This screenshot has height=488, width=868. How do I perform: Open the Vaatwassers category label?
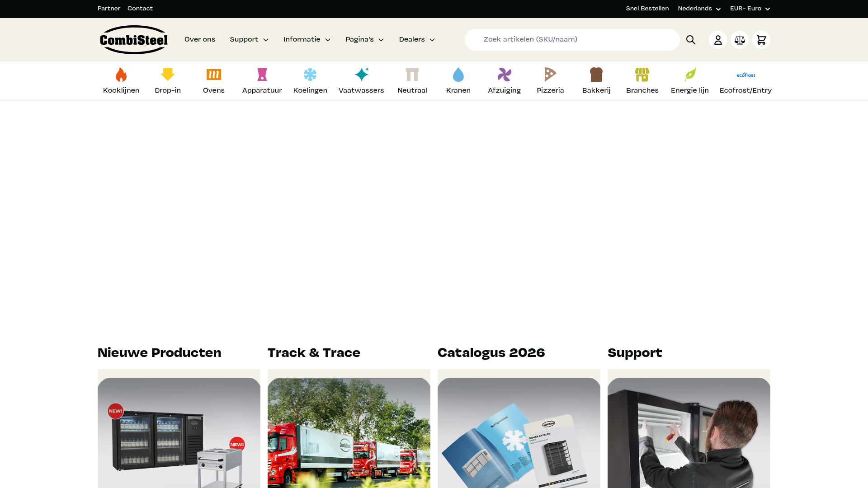point(361,90)
